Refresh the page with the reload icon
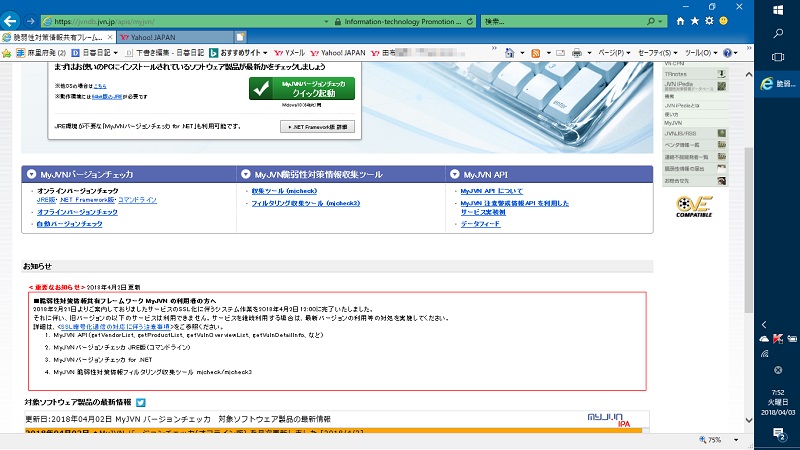Image resolution: width=800 pixels, height=450 pixels. point(469,21)
